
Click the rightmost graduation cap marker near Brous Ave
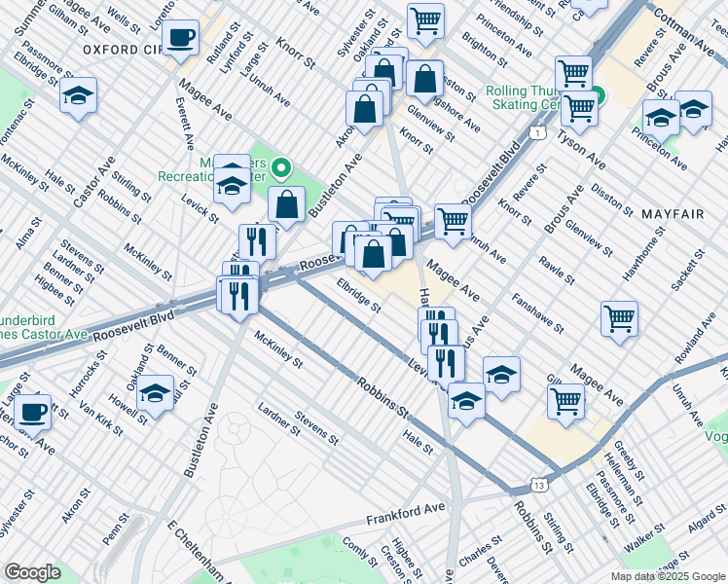click(x=693, y=109)
